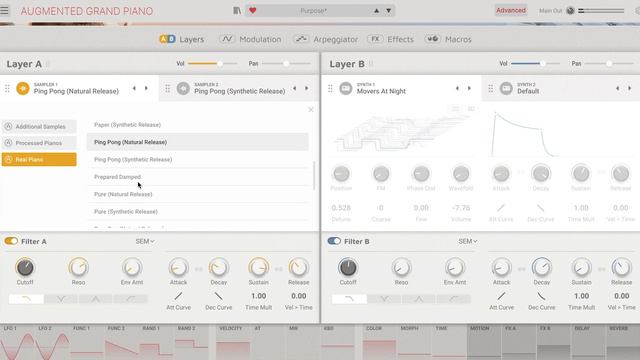Click the sample list scrollbar
The height and width of the screenshot is (360, 640).
point(313,176)
